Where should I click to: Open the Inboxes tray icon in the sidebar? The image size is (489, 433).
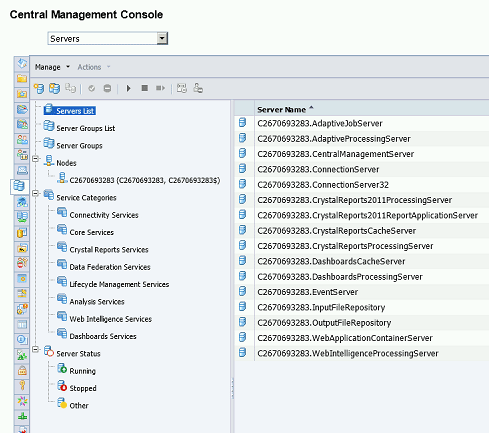pos(22,170)
